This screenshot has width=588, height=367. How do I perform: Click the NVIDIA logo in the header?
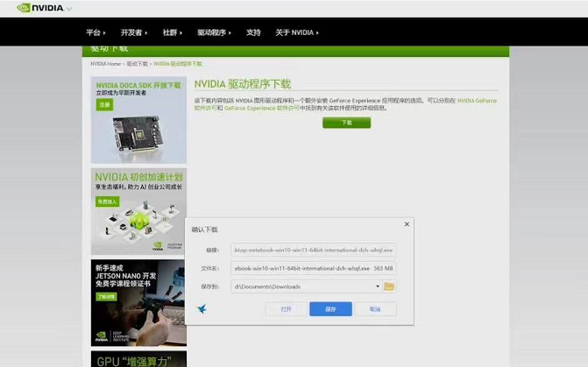40,8
